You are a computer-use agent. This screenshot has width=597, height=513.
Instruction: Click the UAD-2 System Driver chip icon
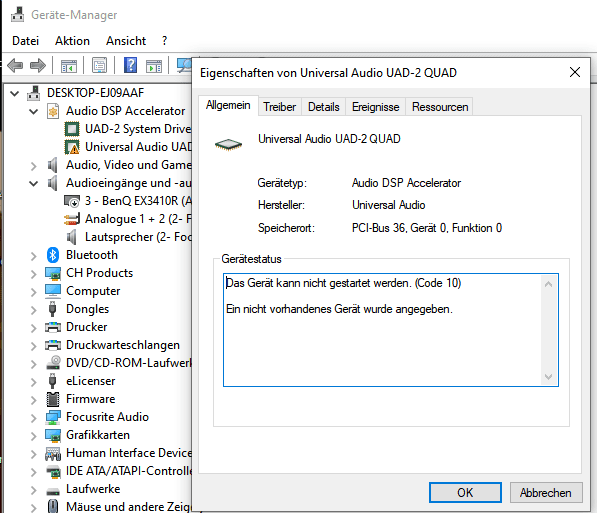coord(72,129)
